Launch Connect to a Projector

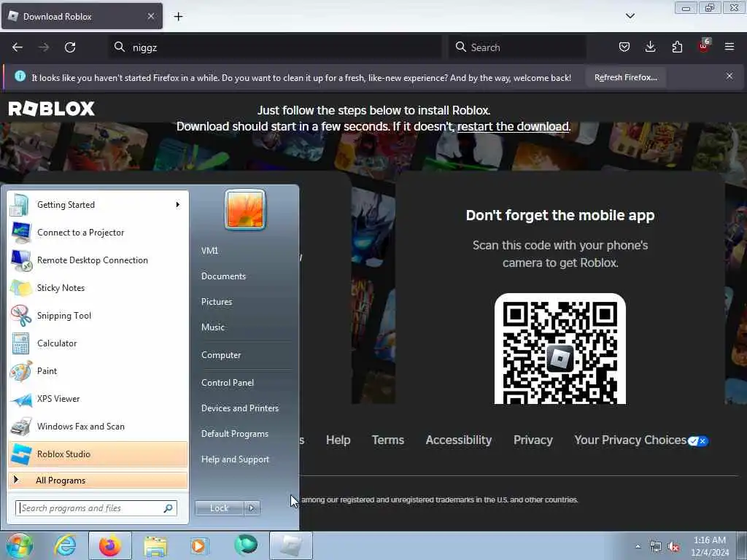[x=98, y=233]
